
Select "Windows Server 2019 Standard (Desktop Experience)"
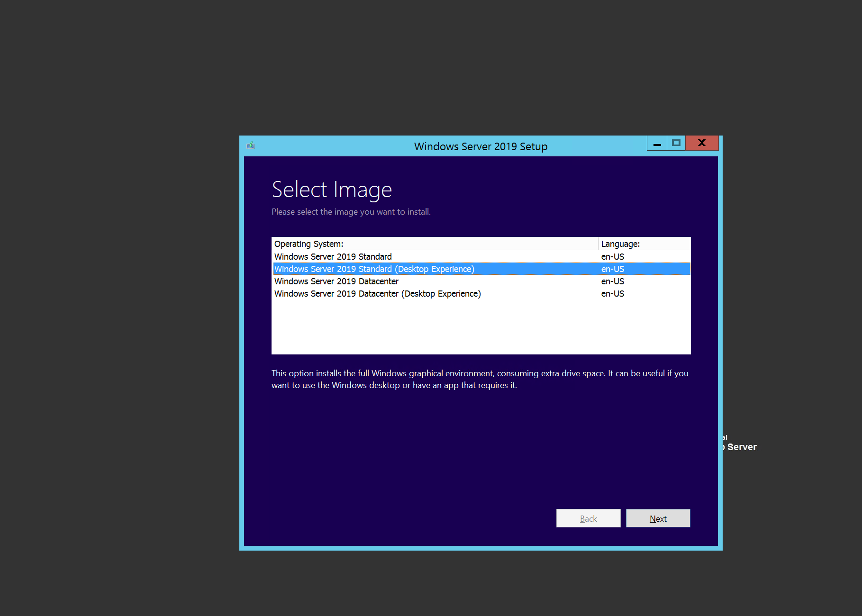pyautogui.click(x=374, y=269)
